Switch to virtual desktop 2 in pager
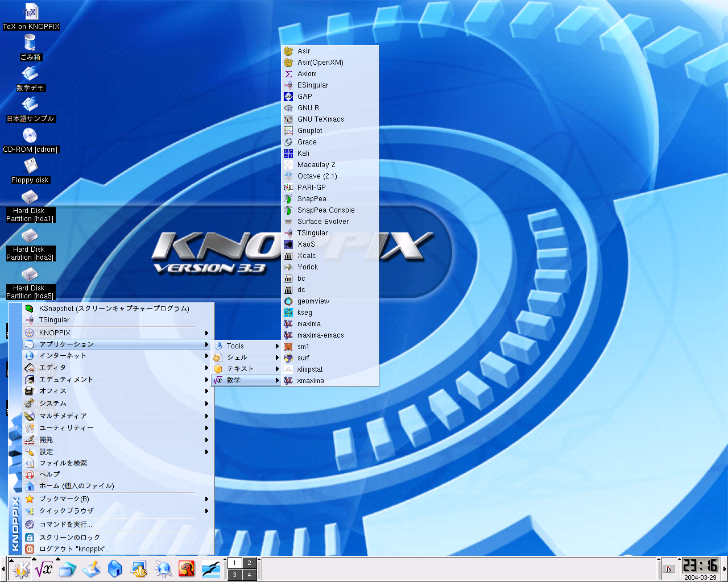 (x=249, y=563)
